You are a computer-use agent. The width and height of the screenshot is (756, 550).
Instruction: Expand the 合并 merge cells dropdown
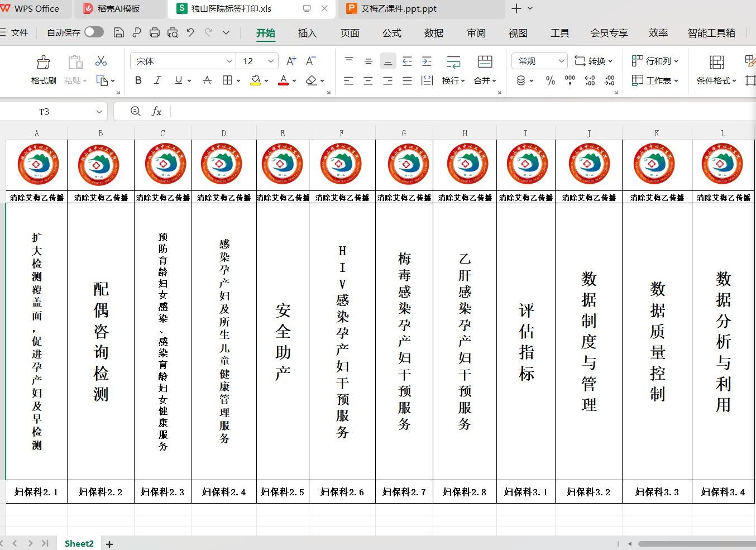tap(485, 80)
